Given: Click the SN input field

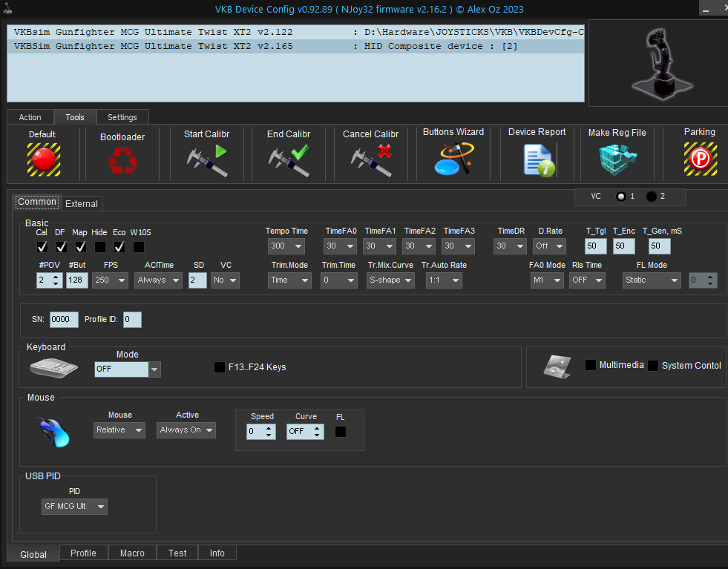Looking at the screenshot, I should (64, 319).
